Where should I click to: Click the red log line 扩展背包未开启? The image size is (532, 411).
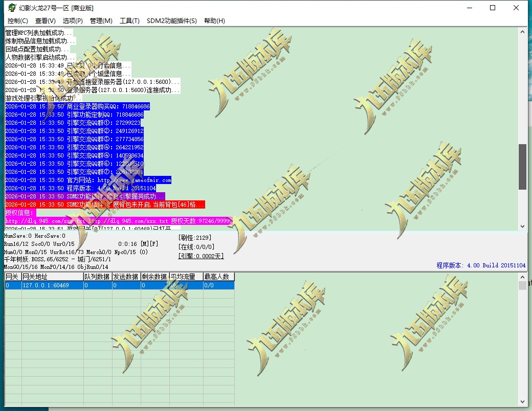coord(105,204)
